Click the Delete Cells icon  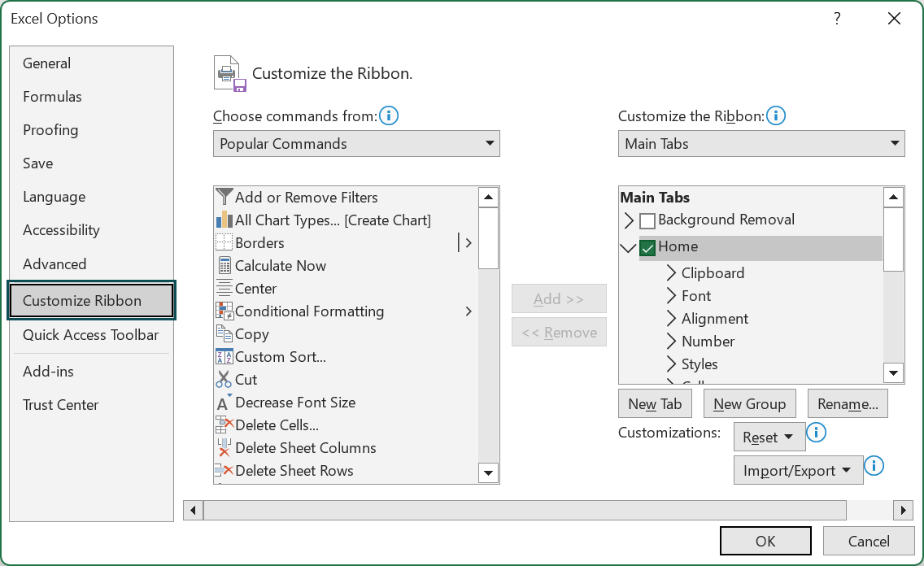click(224, 424)
